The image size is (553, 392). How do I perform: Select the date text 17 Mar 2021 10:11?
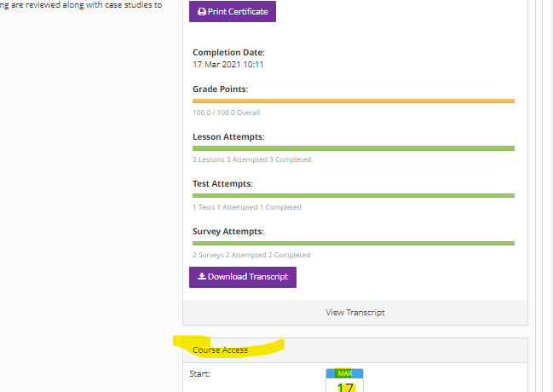[228, 65]
